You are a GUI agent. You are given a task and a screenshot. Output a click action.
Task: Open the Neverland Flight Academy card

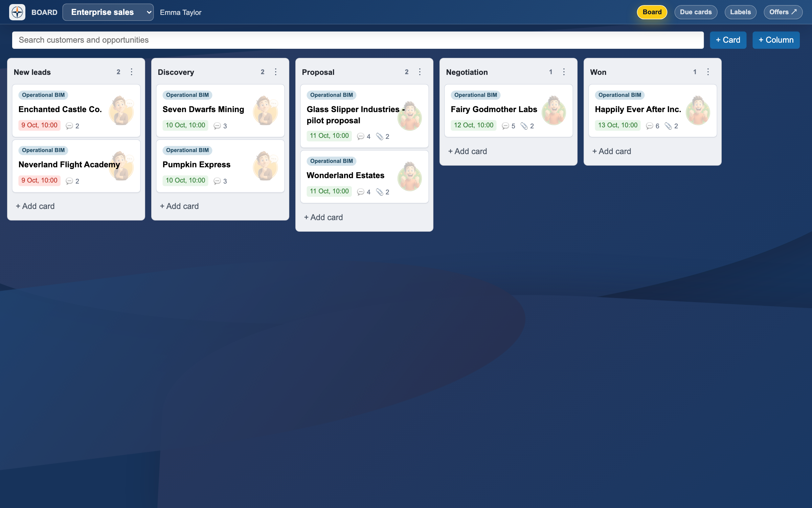pyautogui.click(x=76, y=166)
